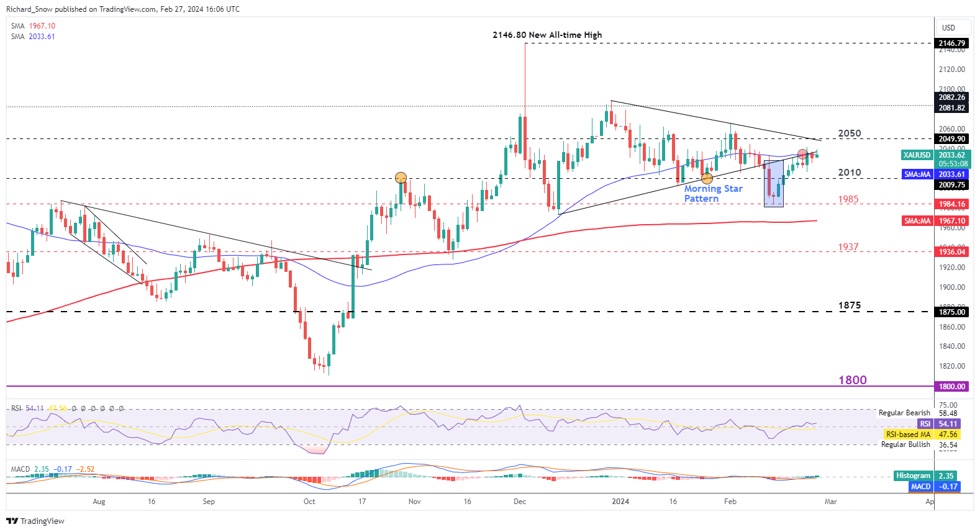Click the Dec label on time axis

(x=520, y=502)
